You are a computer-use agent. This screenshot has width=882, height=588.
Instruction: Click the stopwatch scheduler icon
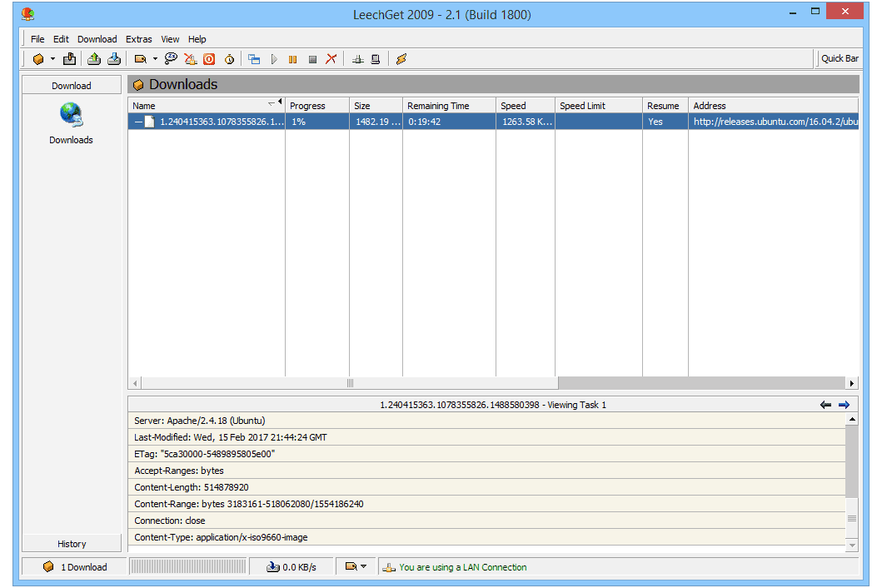[229, 59]
